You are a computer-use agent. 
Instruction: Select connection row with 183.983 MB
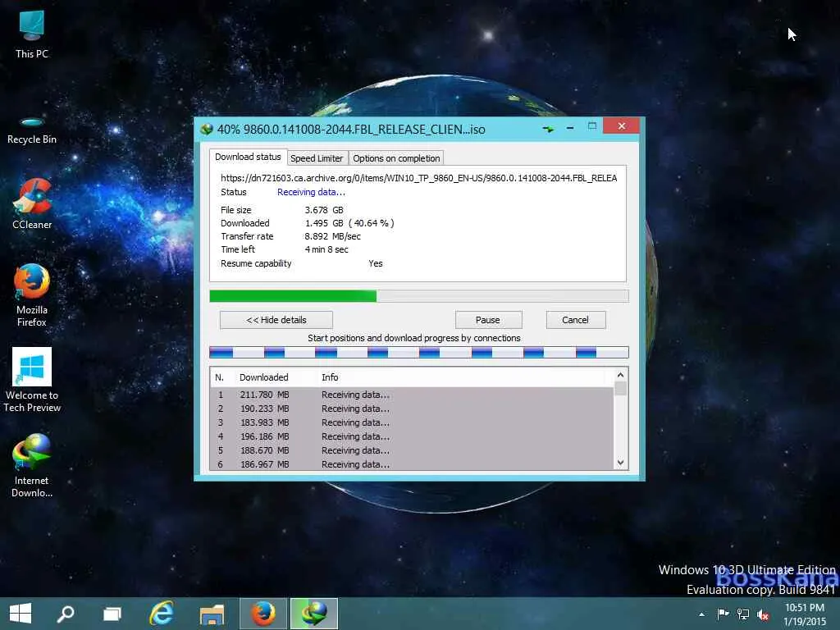click(412, 422)
